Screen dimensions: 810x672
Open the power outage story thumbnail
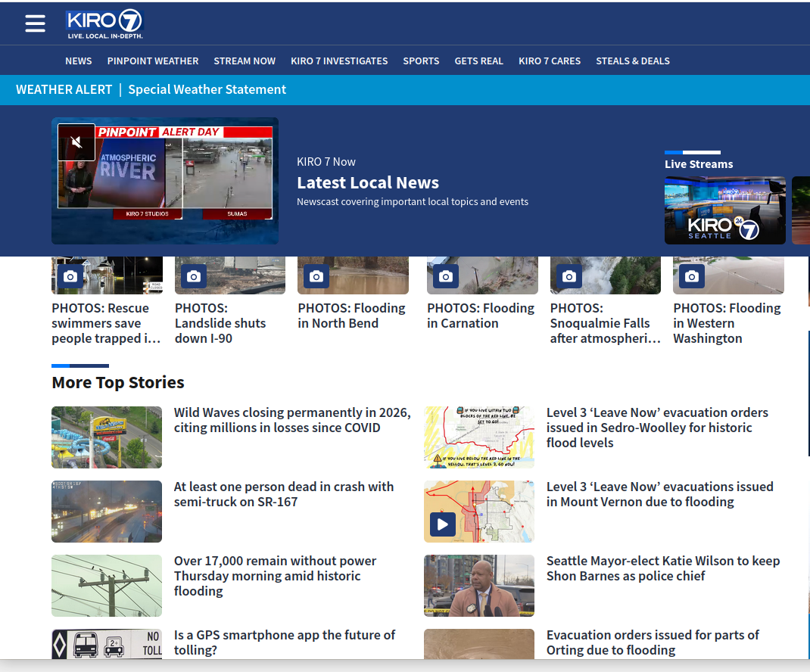[107, 585]
